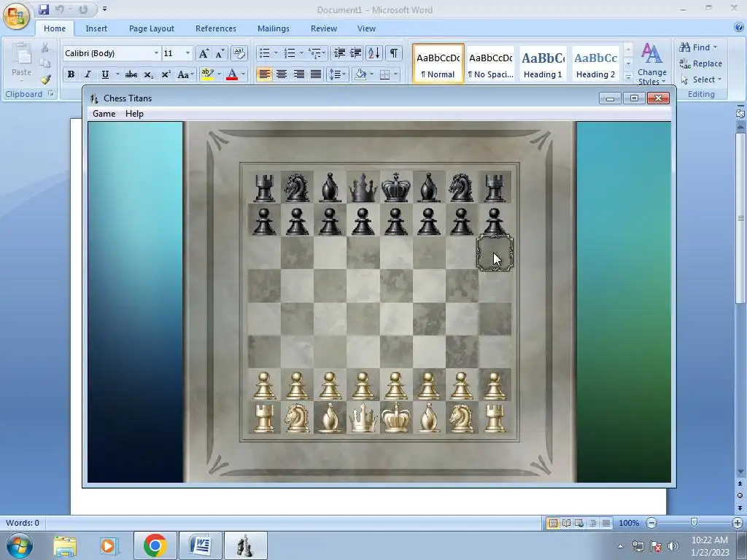
Task: Open the font name dropdown Calibri (Body)
Action: 156,53
